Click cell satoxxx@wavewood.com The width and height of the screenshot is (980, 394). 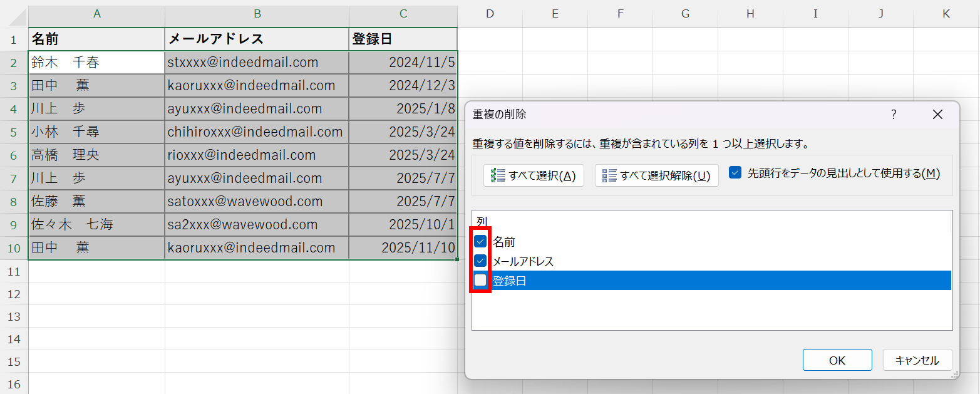pos(257,202)
